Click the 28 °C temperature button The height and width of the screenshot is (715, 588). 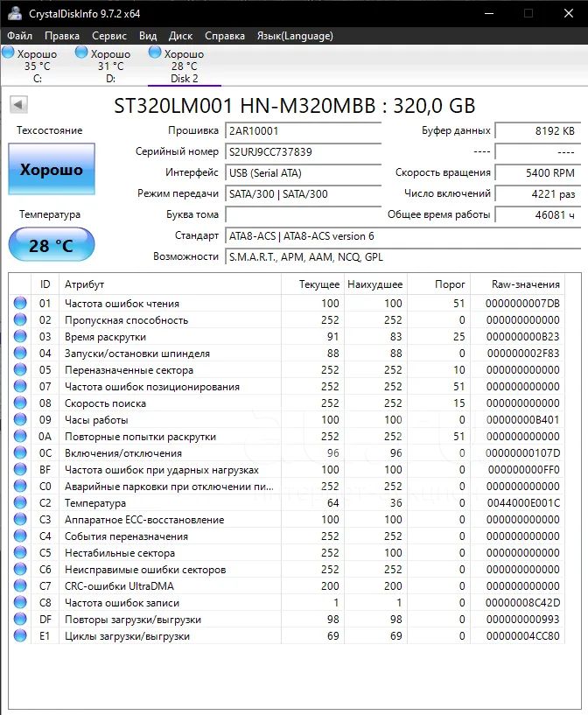pos(52,245)
